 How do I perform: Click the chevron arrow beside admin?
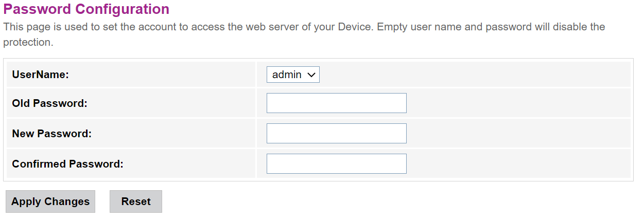point(311,75)
